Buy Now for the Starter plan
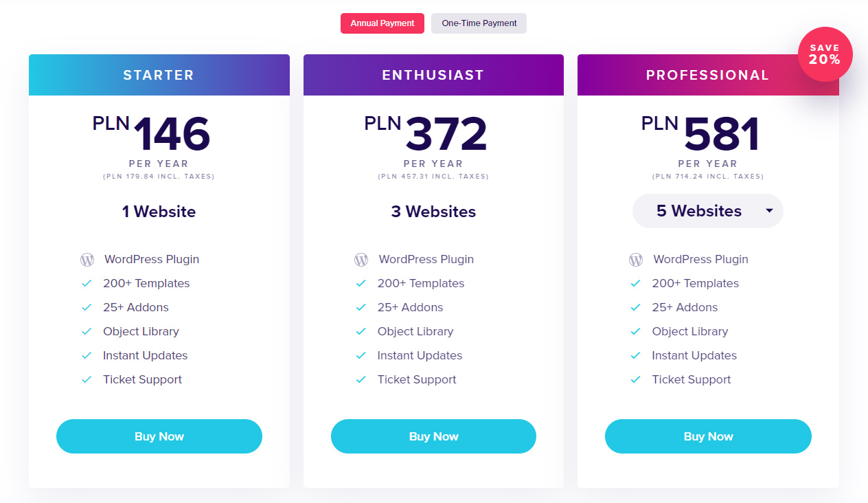The width and height of the screenshot is (868, 503). (159, 436)
